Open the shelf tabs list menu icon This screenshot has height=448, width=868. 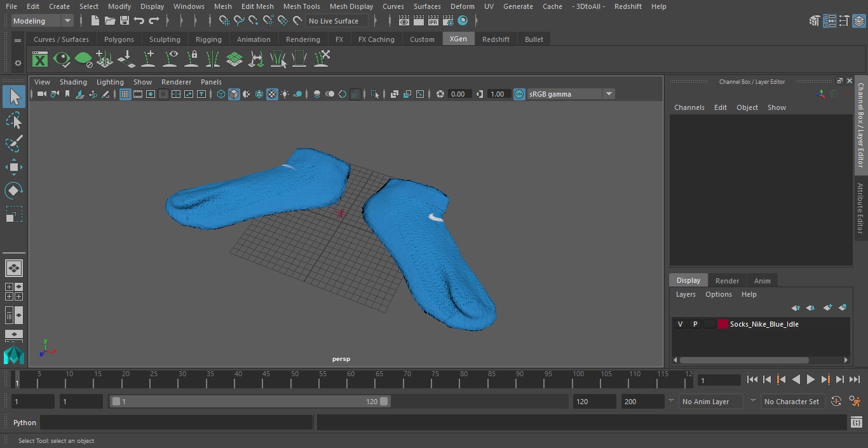(x=18, y=40)
